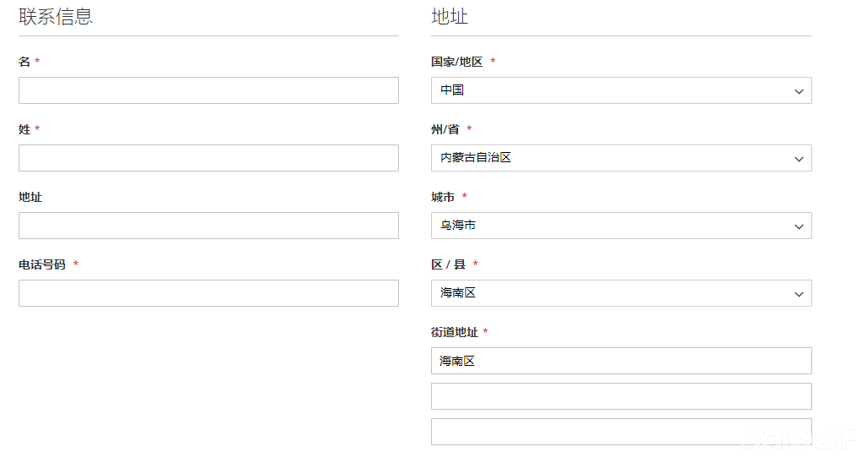Screen dimensions: 868x463
Task: Click the 联系信息 section heading
Action: point(56,16)
